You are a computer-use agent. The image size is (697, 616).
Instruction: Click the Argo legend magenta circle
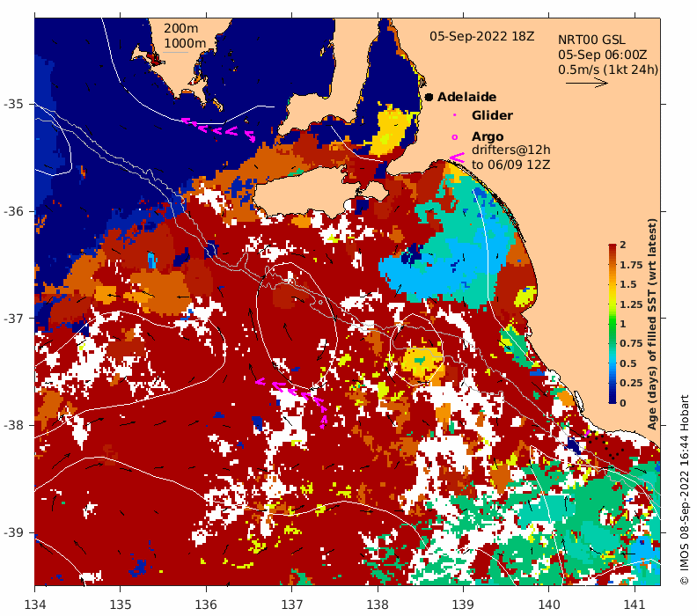coord(454,137)
